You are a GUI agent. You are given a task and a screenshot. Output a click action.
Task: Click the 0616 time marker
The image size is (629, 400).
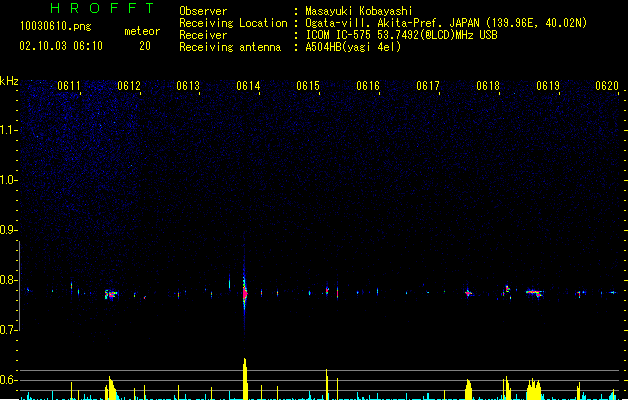point(368,86)
